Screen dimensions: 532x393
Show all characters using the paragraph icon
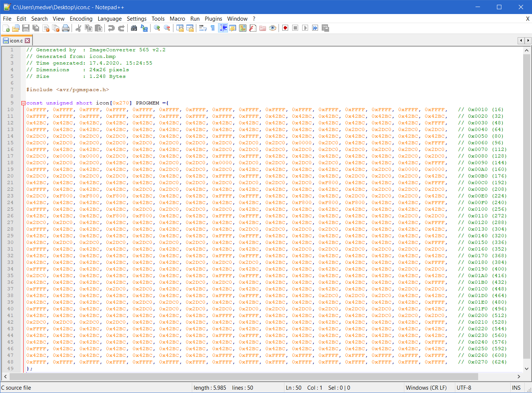coord(213,28)
